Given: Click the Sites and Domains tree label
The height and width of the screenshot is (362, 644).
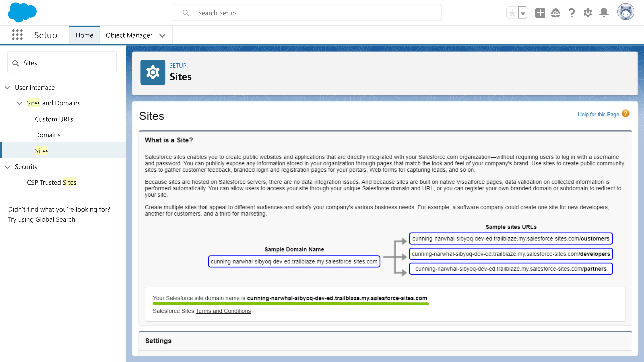Looking at the screenshot, I should pos(53,103).
